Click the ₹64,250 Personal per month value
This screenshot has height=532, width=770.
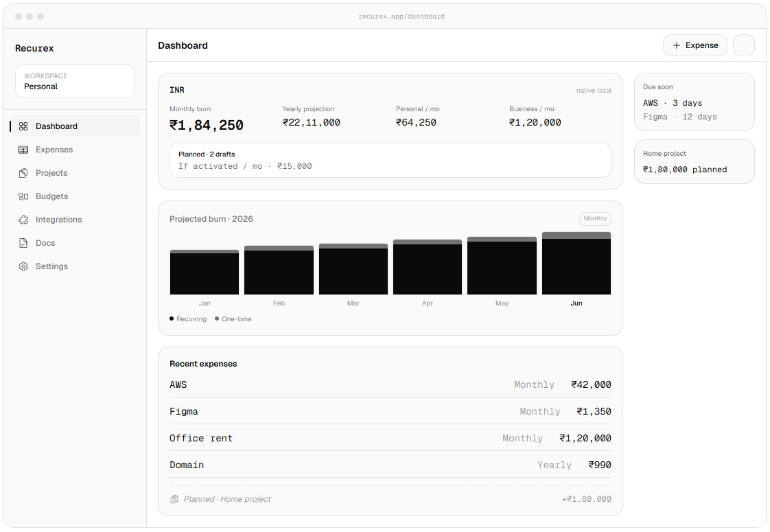coord(417,122)
